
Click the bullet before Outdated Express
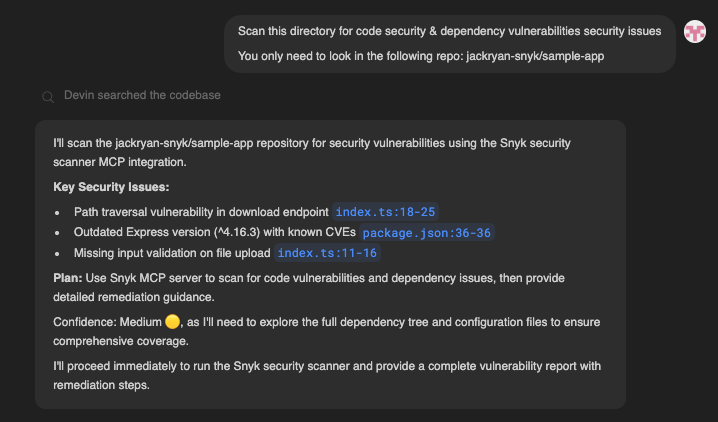(x=59, y=233)
